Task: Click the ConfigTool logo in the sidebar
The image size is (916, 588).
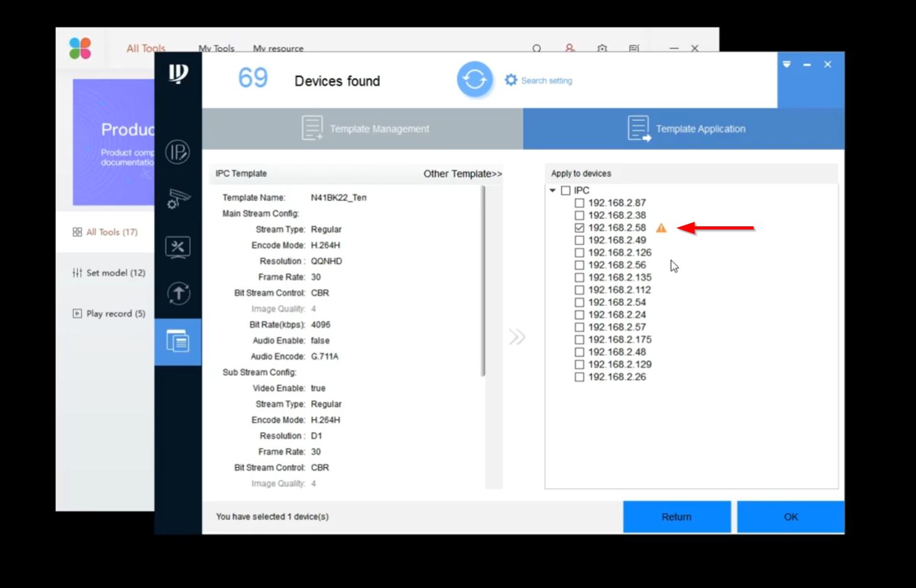Action: coord(178,73)
